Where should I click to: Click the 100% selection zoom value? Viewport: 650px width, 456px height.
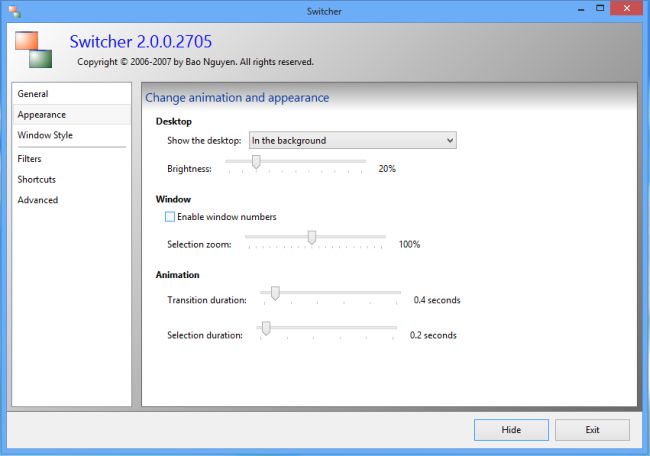tap(410, 245)
